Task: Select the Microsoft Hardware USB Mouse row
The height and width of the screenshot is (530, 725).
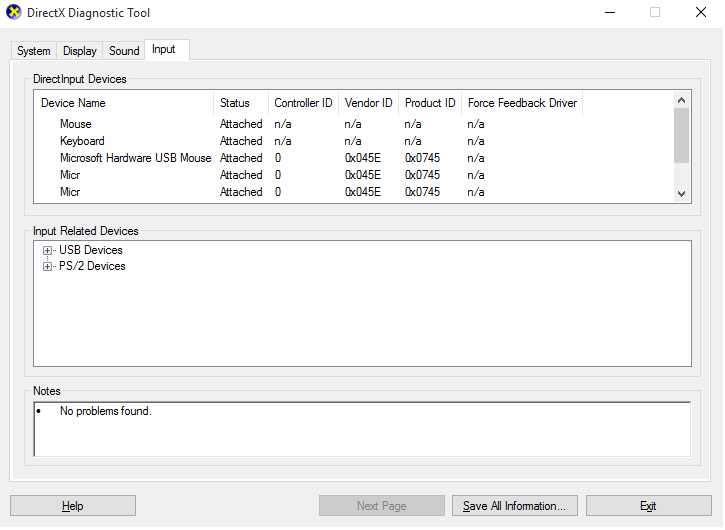Action: pos(135,158)
